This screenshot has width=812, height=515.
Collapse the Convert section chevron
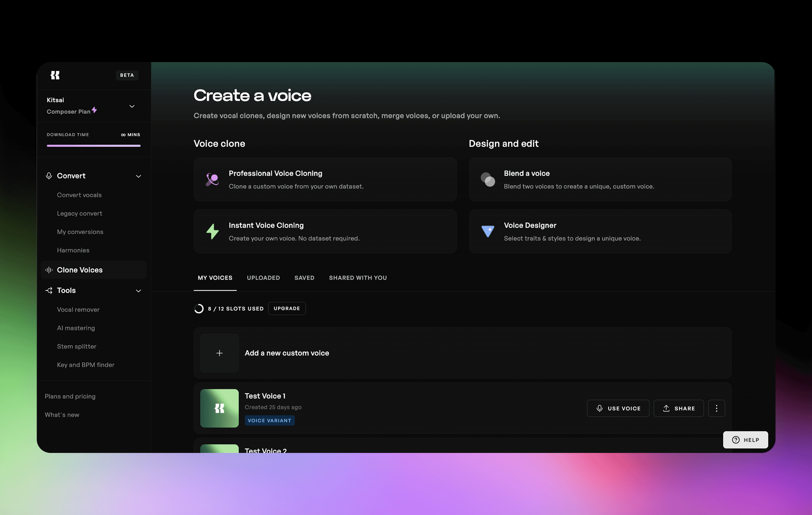tap(138, 176)
